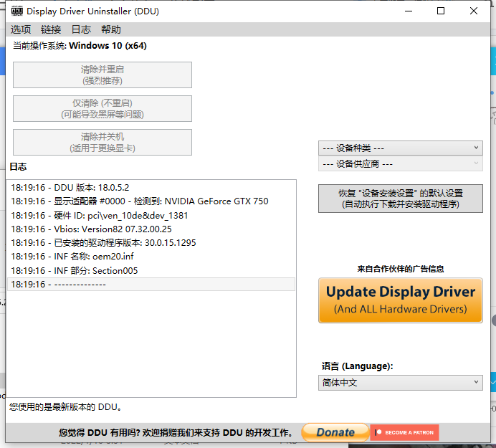The height and width of the screenshot is (448, 496).
Task: Click the yellow Donate button
Action: 335,432
